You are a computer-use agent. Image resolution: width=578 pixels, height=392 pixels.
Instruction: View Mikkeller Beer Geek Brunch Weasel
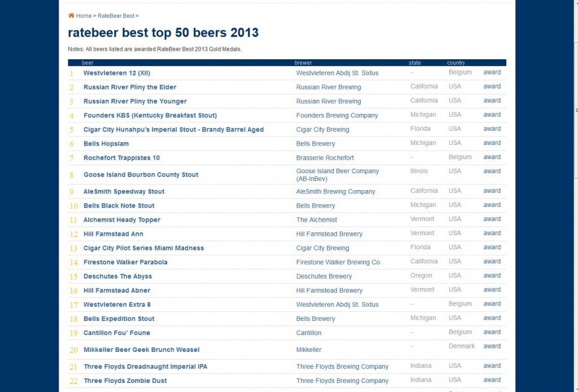pyautogui.click(x=141, y=350)
